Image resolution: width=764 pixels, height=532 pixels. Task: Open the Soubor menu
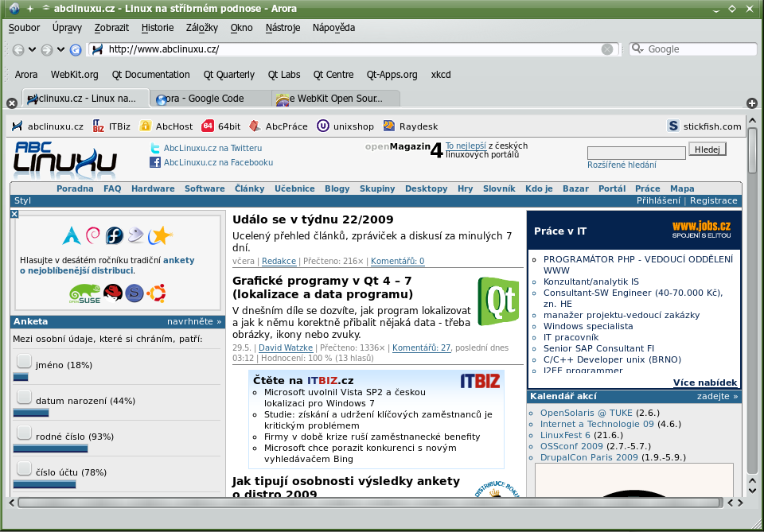pyautogui.click(x=24, y=28)
